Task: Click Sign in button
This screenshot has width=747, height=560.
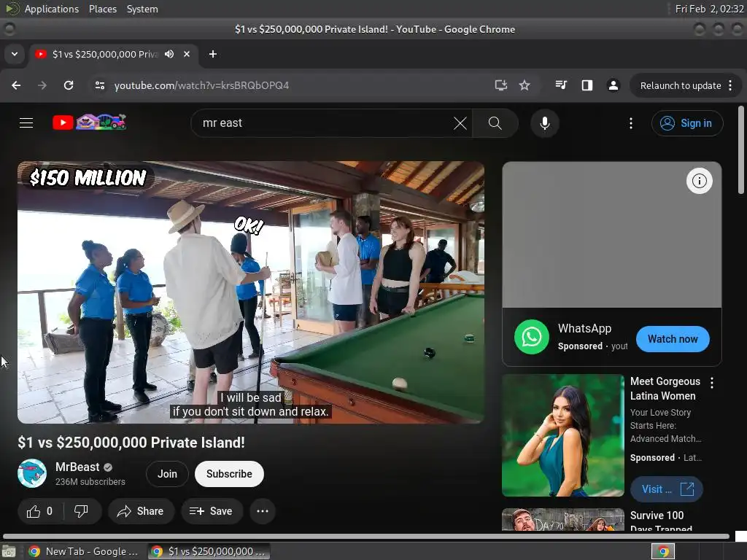Action: click(x=687, y=123)
